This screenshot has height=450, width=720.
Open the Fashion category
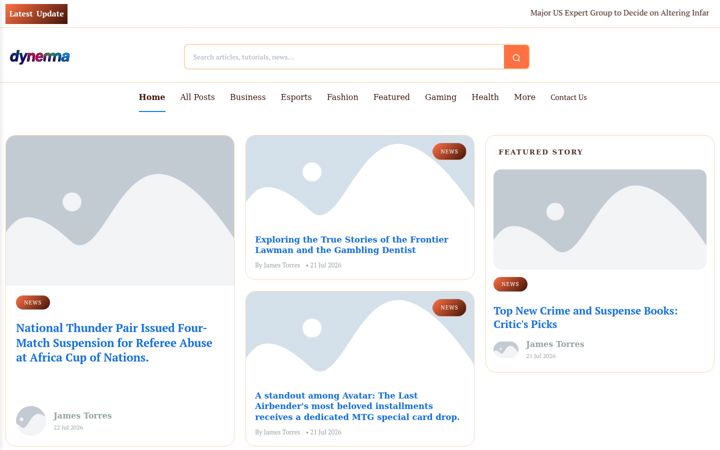pyautogui.click(x=343, y=97)
